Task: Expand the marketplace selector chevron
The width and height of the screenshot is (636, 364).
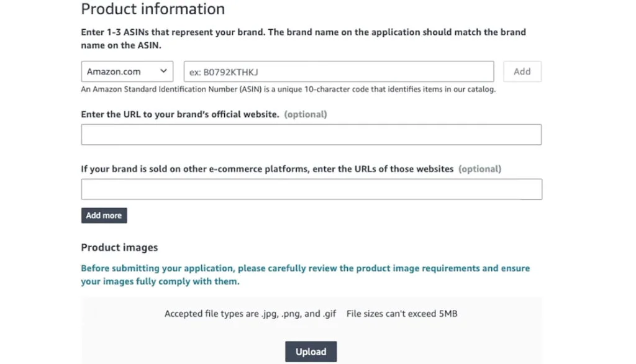Action: click(165, 71)
